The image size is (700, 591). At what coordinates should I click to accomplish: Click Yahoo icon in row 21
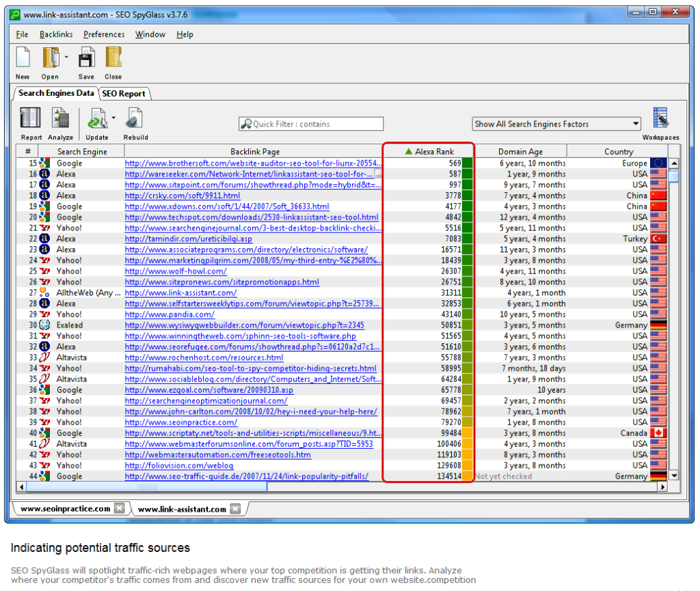click(44, 228)
